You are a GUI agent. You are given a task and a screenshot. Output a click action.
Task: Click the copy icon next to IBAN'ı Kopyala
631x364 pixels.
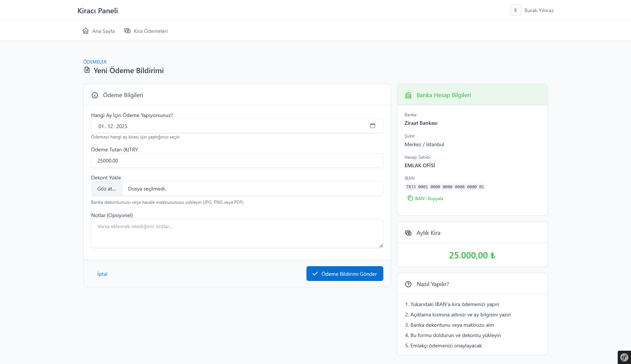[410, 198]
